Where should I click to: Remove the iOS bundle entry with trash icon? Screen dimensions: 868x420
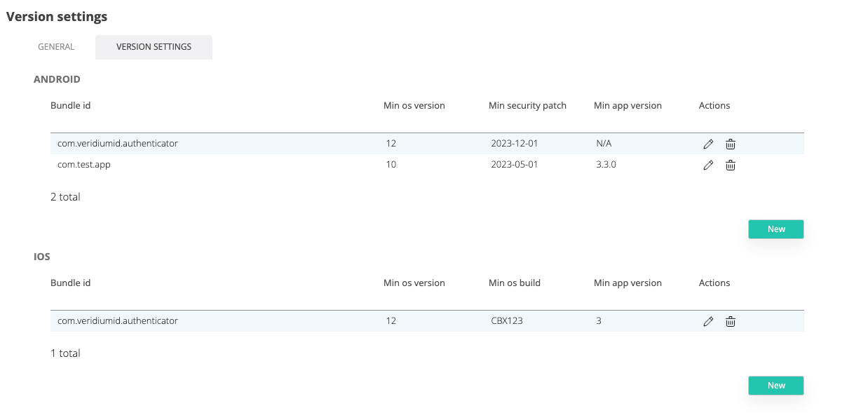coord(730,321)
